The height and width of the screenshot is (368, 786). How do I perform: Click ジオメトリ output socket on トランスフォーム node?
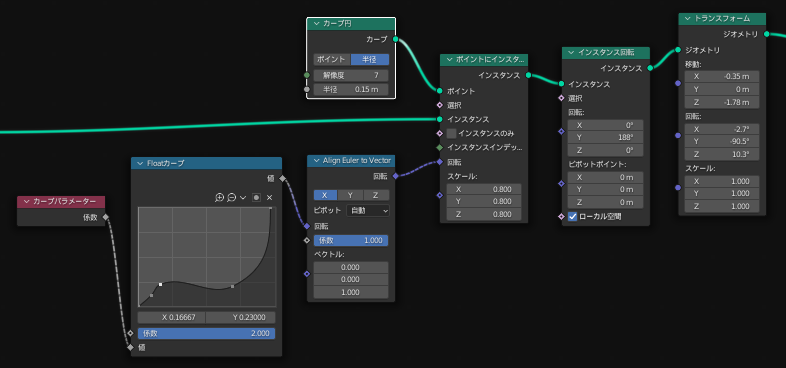tap(766, 34)
